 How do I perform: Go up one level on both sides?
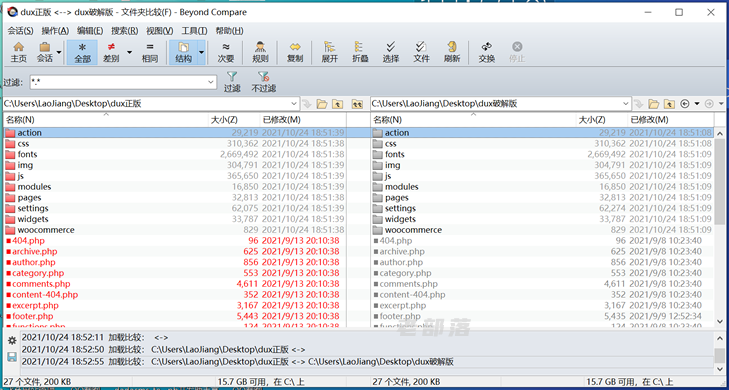pos(357,104)
